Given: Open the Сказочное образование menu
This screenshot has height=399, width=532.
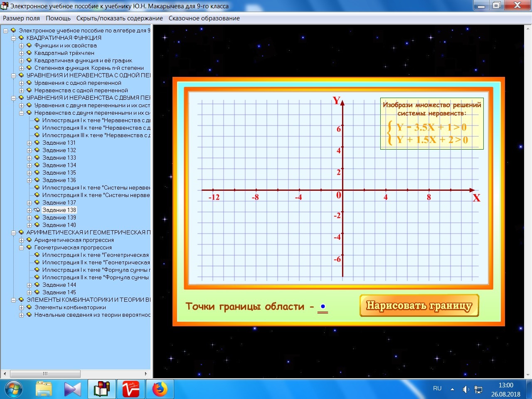Looking at the screenshot, I should tap(204, 18).
